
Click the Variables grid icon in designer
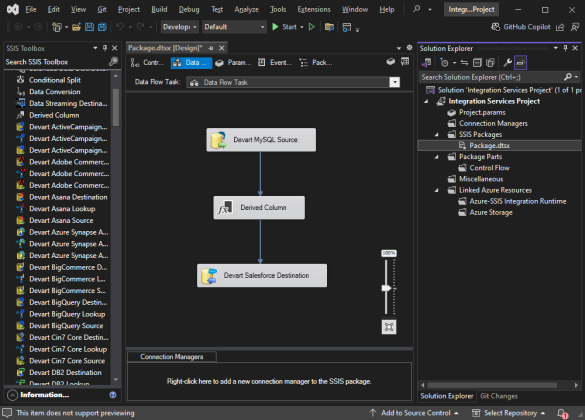coord(405,62)
